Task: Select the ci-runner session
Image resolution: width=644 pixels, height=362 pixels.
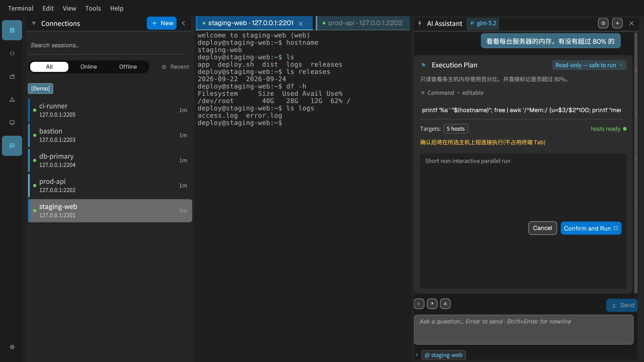Action: (110, 110)
